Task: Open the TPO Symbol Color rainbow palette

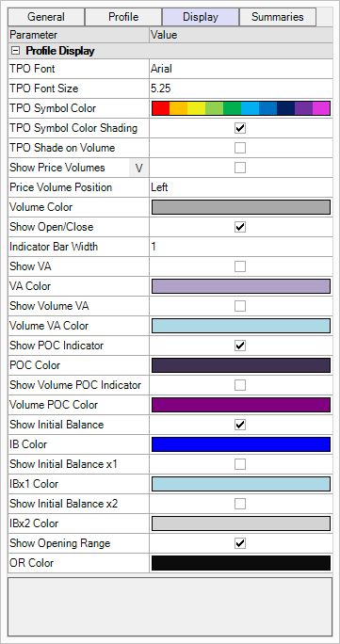Action: pyautogui.click(x=241, y=108)
